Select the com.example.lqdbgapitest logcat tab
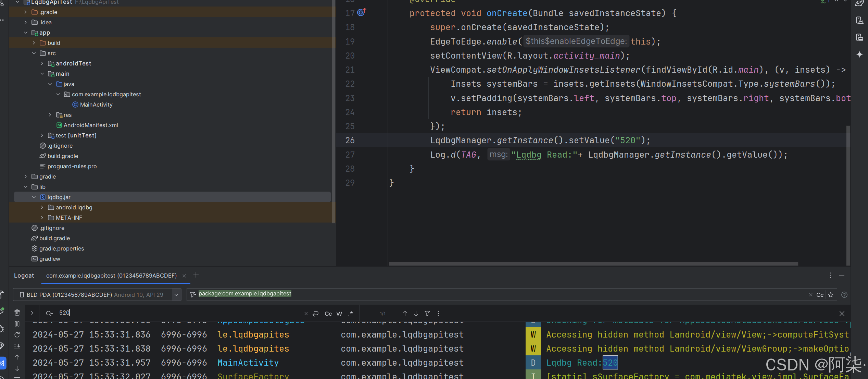Viewport: 868px width, 379px height. pyautogui.click(x=111, y=276)
